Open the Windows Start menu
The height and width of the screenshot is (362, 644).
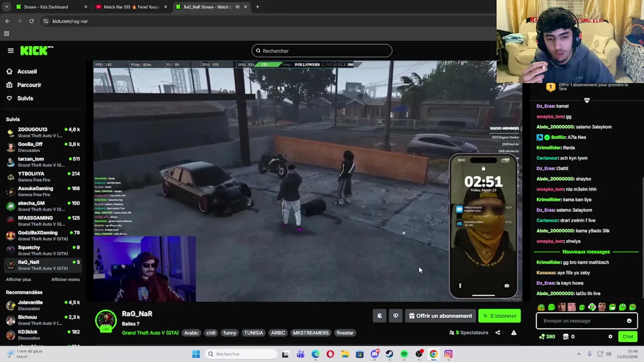pyautogui.click(x=196, y=354)
